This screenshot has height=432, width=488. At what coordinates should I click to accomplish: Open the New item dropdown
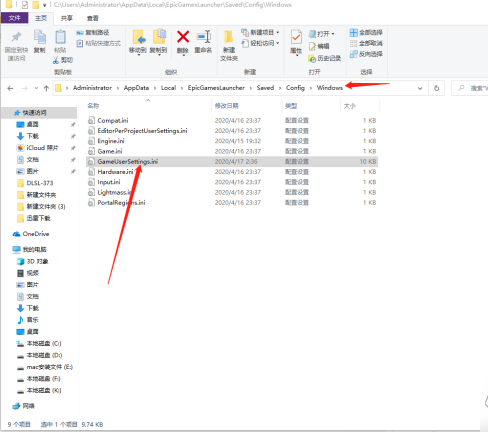point(260,32)
